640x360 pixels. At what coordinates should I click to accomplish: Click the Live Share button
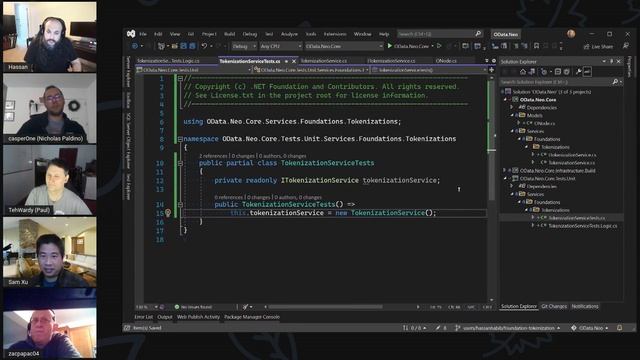coord(598,47)
